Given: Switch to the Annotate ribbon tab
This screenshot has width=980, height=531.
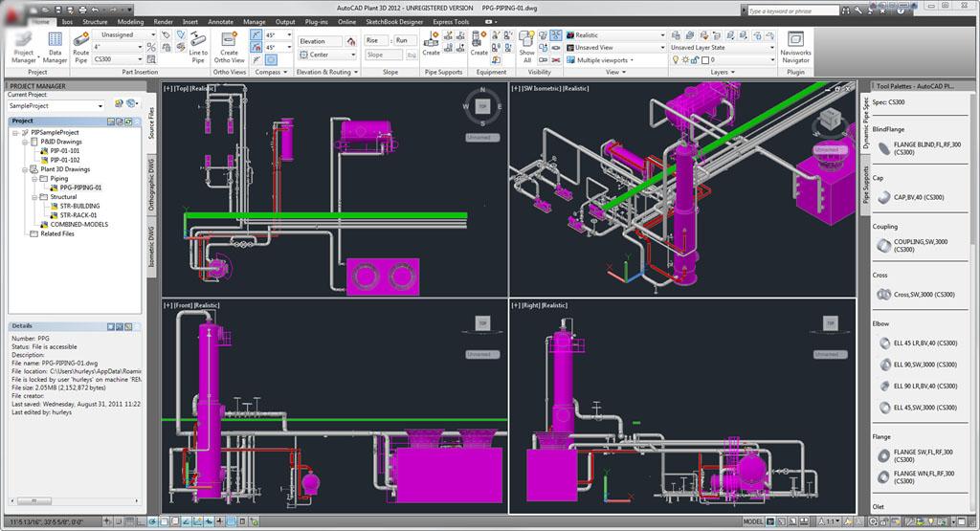Looking at the screenshot, I should coord(221,21).
